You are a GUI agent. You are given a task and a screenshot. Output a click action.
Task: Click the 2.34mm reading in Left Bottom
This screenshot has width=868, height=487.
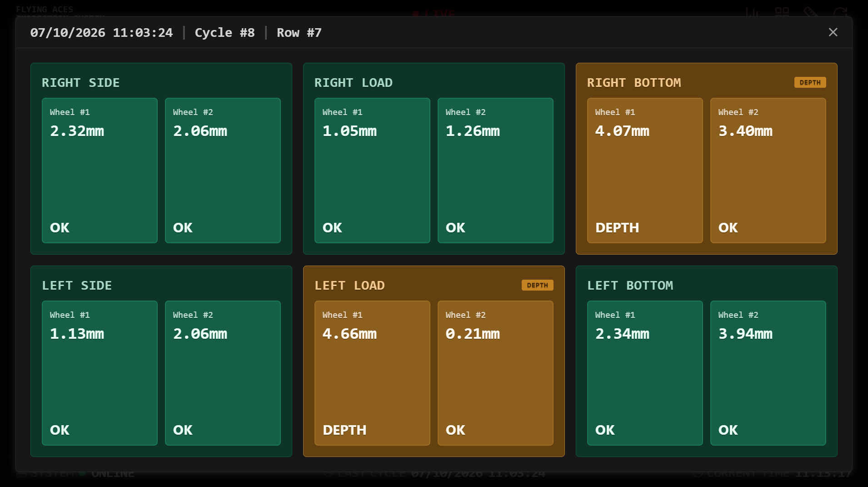[622, 334]
